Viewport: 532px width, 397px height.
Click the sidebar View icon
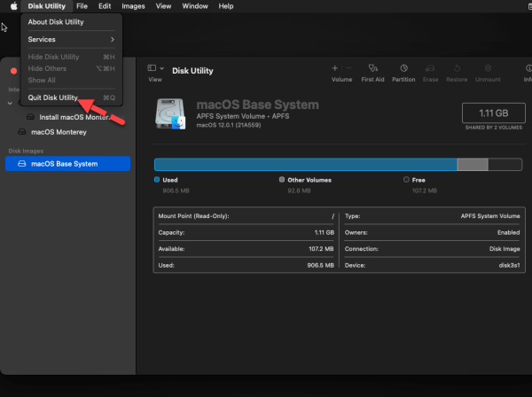pos(152,68)
